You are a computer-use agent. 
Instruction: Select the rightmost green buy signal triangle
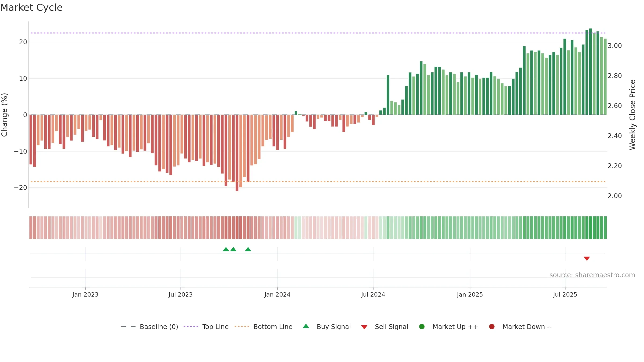pos(248,249)
